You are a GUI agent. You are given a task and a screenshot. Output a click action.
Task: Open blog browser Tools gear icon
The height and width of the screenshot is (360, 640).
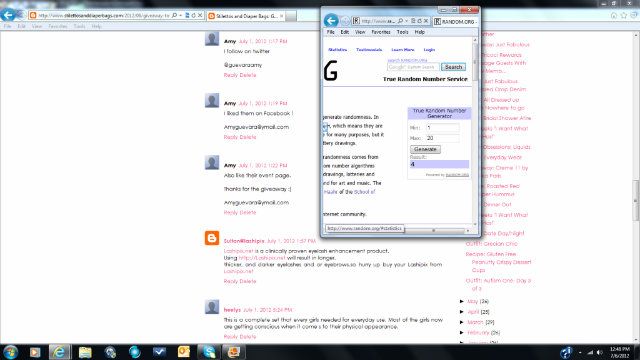point(634,15)
